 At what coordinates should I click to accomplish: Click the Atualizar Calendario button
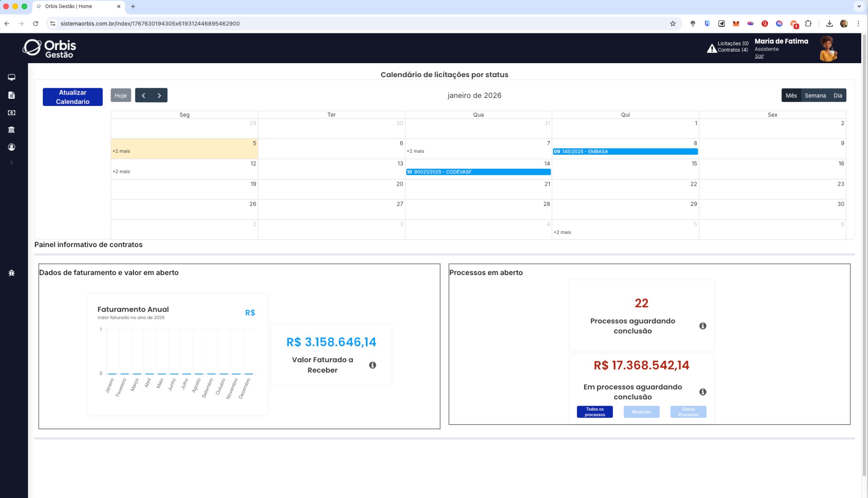point(72,97)
